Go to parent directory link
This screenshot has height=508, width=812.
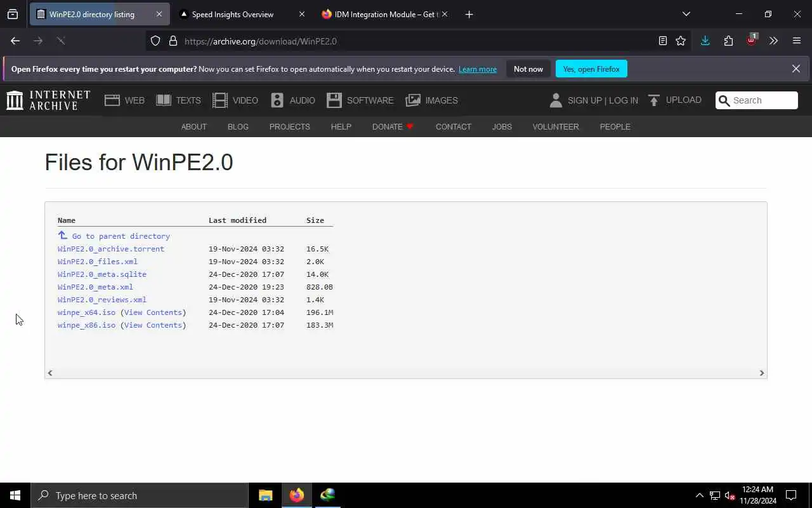click(114, 236)
